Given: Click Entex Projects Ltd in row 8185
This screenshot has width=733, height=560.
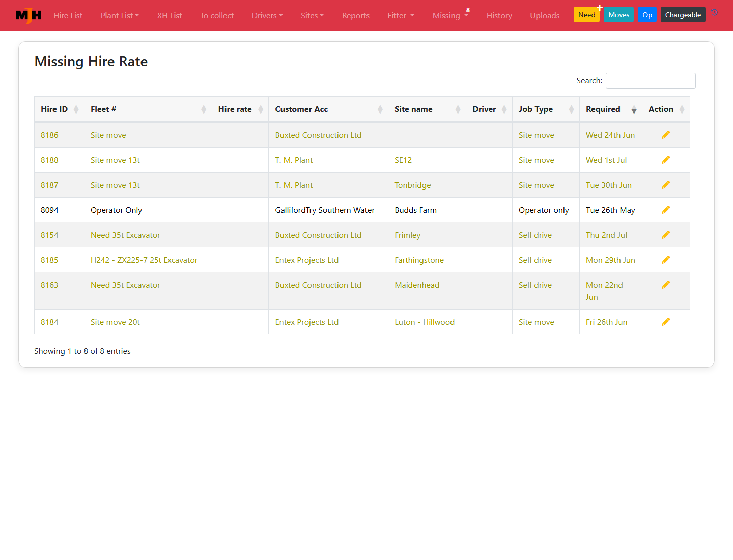Looking at the screenshot, I should [307, 260].
